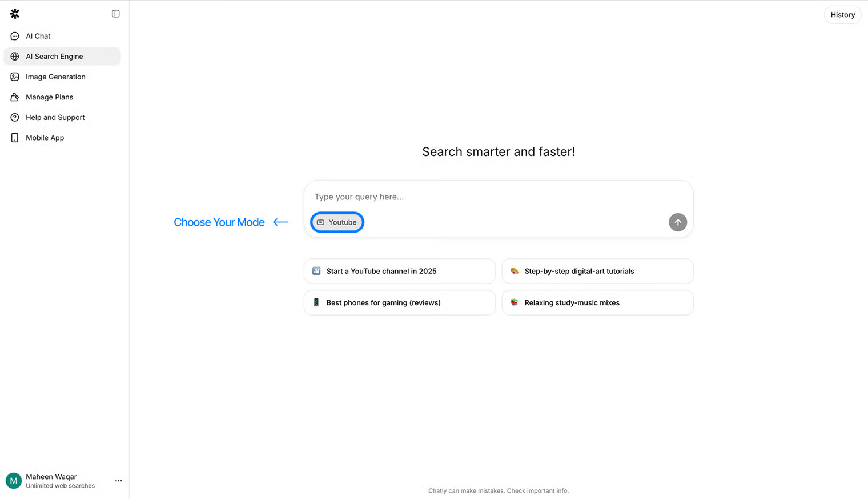The width and height of the screenshot is (868, 499).
Task: Pick "Relaxing study-music mixes" suggestion
Action: (597, 302)
